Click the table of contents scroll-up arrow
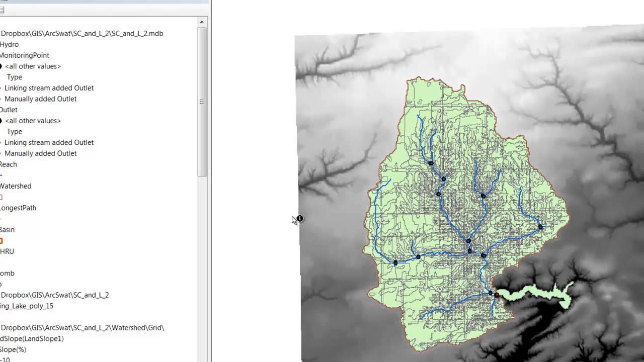The width and height of the screenshot is (644, 362). 202,22
